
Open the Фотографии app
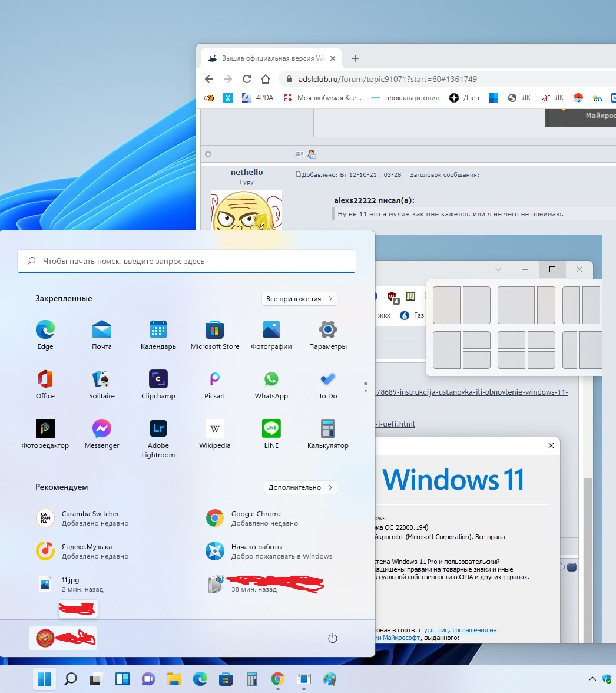[x=271, y=335]
